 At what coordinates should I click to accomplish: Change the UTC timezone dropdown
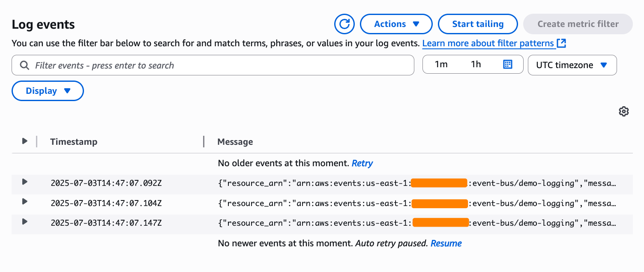click(572, 65)
